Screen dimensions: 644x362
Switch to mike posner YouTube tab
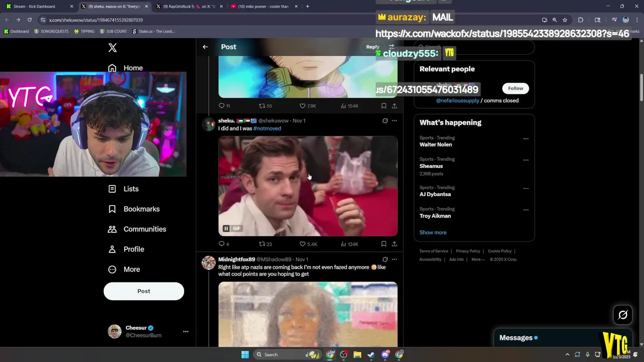263,7
